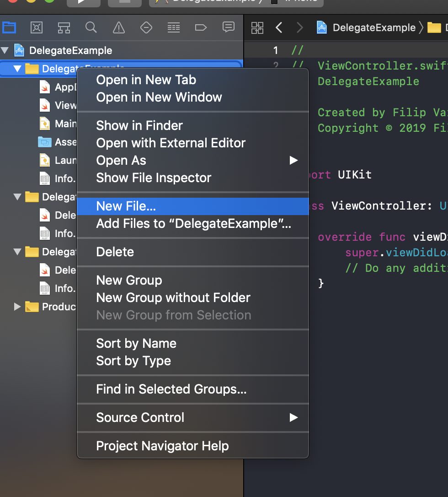Screen dimensions: 448x497
Task: Choose Show in Finder
Action: [x=193, y=125]
